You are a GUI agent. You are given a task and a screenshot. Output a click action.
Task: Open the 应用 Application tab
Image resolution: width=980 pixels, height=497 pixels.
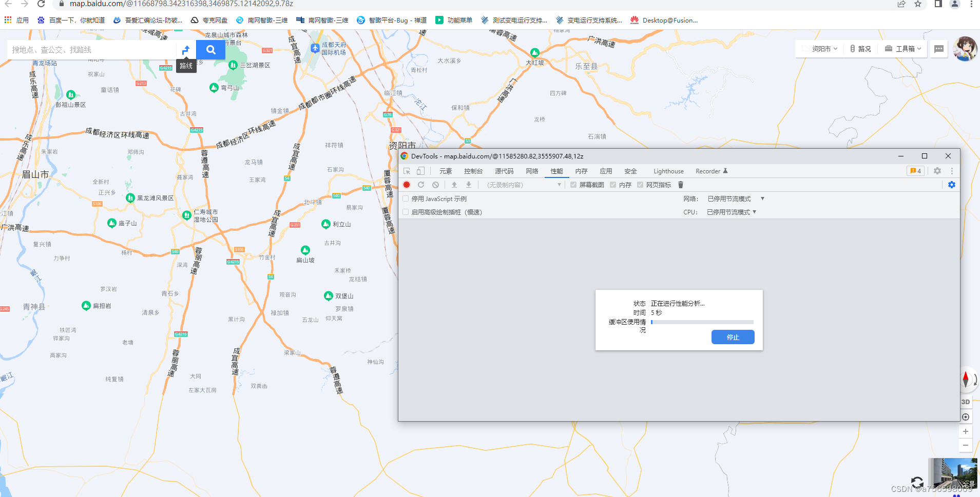(x=606, y=171)
